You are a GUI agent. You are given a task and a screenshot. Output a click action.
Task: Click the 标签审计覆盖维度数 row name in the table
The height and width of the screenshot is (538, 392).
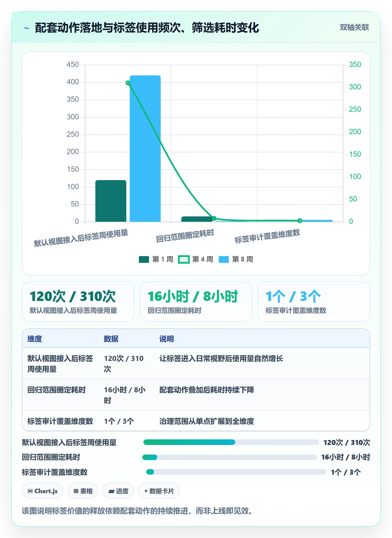point(60,421)
